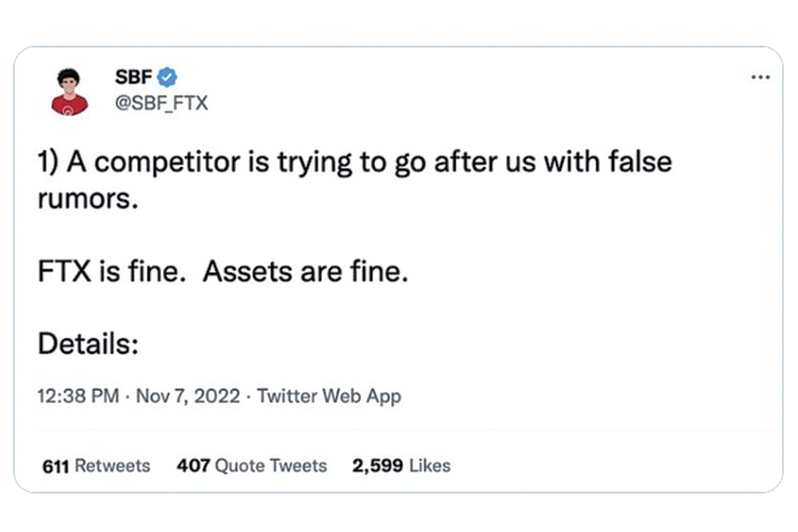Open SBF's profile avatar picture

pyautogui.click(x=70, y=92)
